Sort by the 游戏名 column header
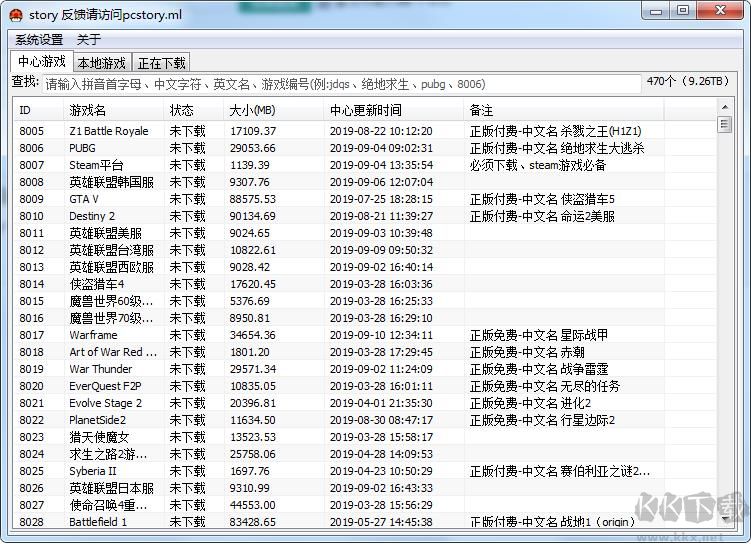This screenshot has width=751, height=544. [x=114, y=111]
